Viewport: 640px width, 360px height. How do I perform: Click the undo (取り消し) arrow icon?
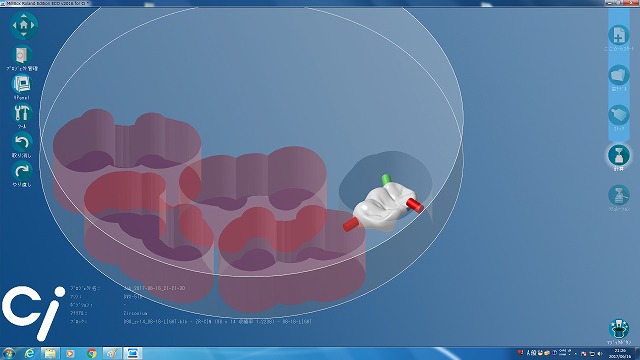coord(22,142)
